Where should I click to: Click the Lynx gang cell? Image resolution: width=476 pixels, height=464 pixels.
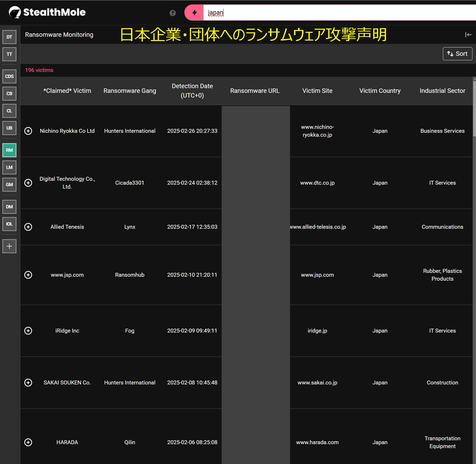pyautogui.click(x=130, y=227)
